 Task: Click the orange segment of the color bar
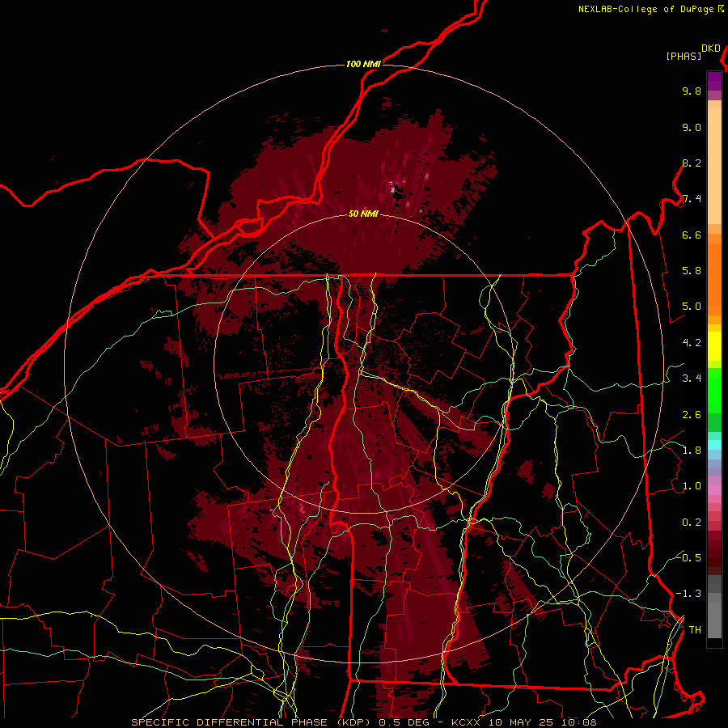(x=714, y=275)
